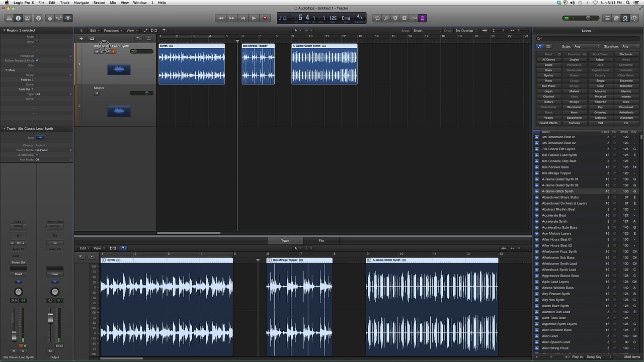This screenshot has height=362, width=644.
Task: Open the Snap Smart dropdown
Action: 426,31
